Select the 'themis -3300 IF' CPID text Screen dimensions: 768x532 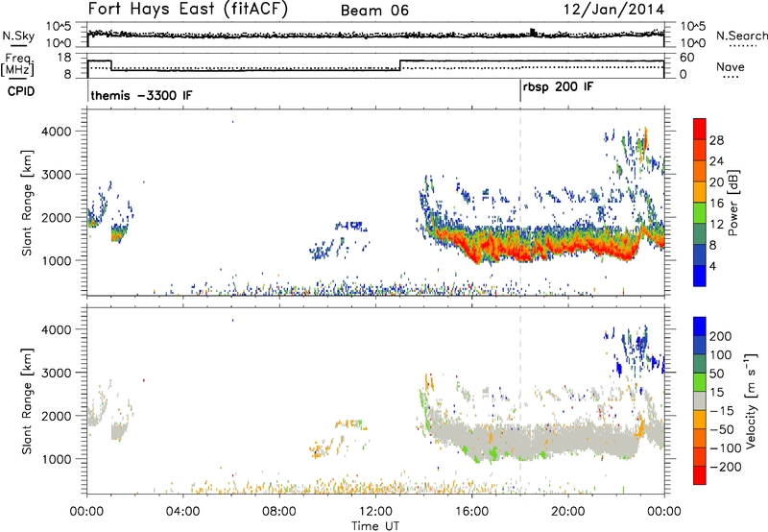(x=141, y=95)
